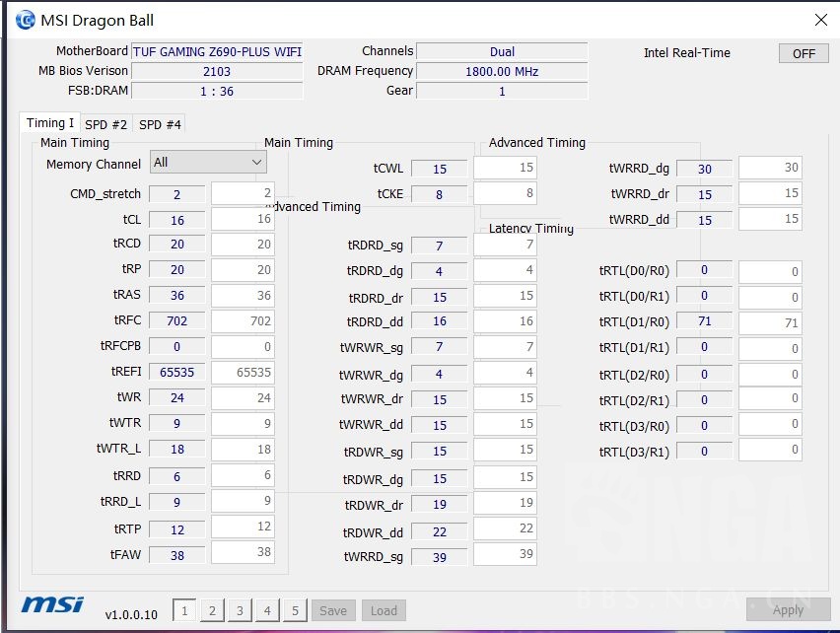840x633 pixels.
Task: Click the tRTL(D3/R1) editable input field
Action: [770, 450]
